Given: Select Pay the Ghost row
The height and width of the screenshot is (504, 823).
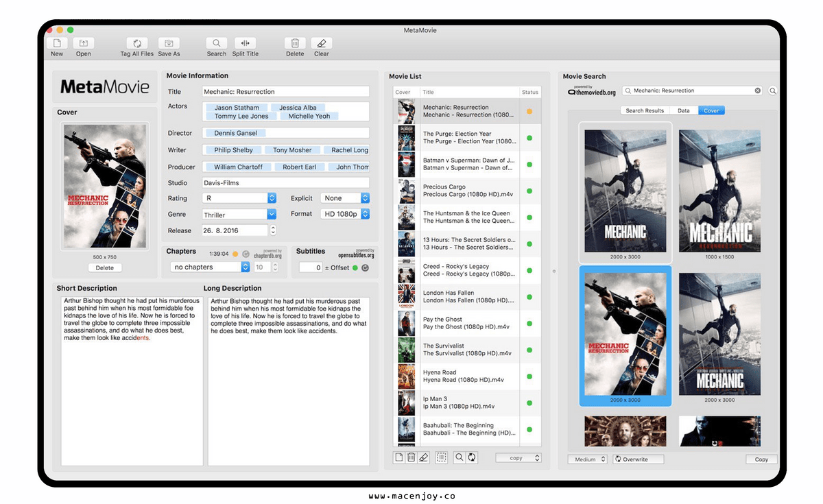Looking at the screenshot, I should (467, 323).
